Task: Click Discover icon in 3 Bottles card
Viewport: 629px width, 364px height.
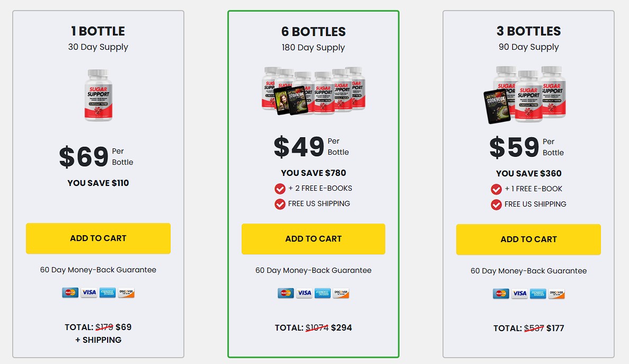Action: [556, 294]
